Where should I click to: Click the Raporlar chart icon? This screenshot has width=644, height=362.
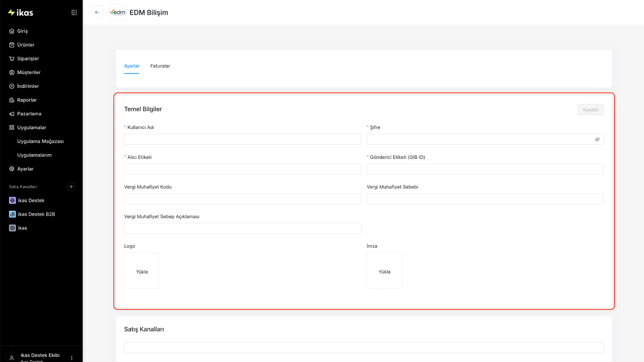(12, 100)
